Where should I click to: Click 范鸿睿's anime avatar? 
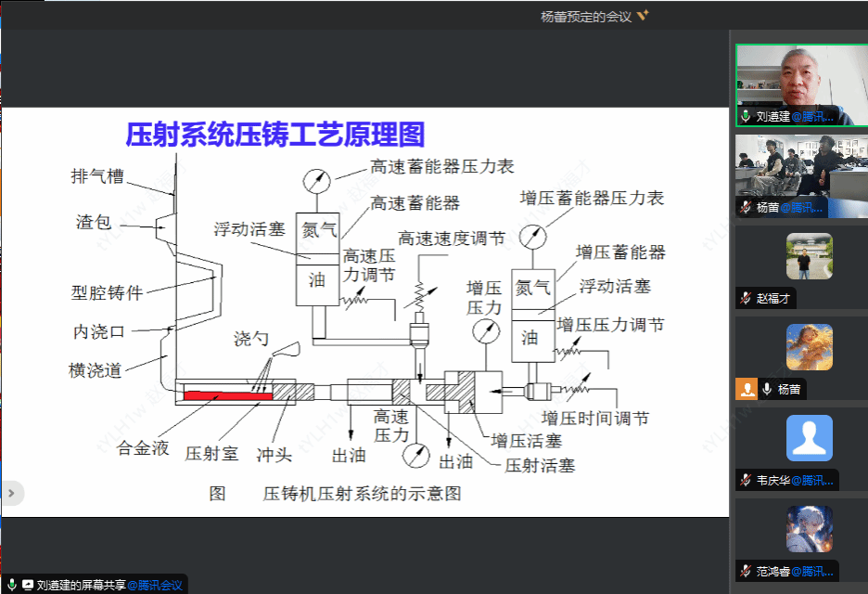pyautogui.click(x=809, y=529)
